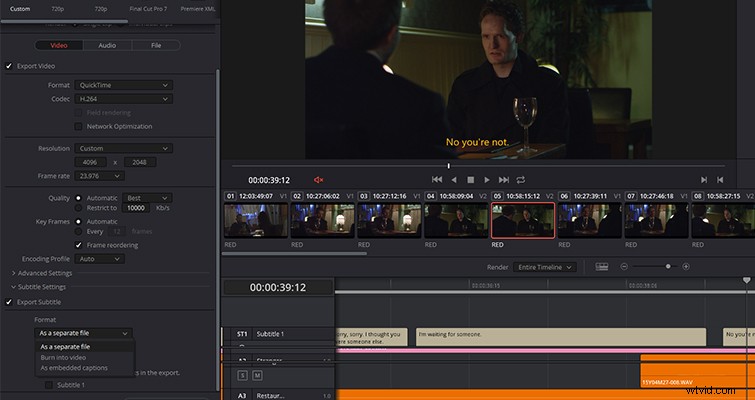Play forward in the viewer

coord(487,180)
